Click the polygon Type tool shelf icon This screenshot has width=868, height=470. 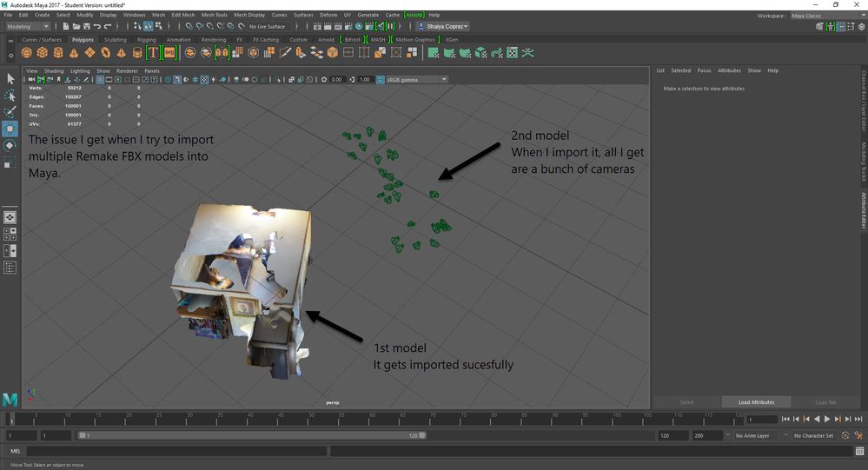(x=153, y=53)
